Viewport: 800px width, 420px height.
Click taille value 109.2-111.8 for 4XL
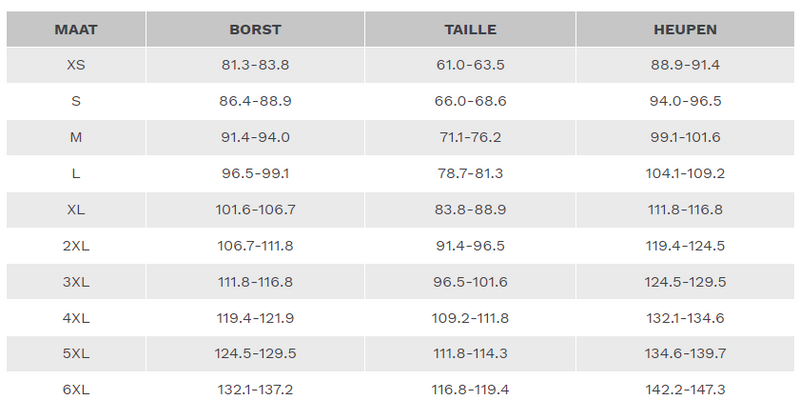pos(470,317)
